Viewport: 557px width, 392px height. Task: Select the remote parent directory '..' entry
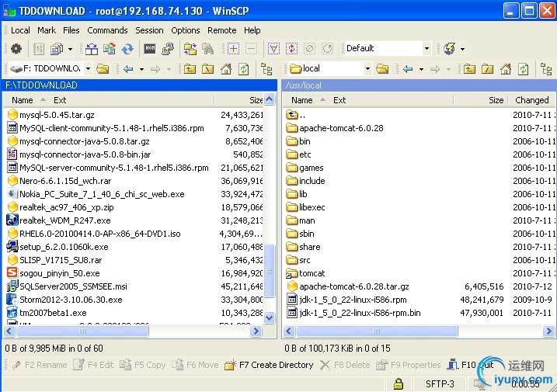(296, 115)
